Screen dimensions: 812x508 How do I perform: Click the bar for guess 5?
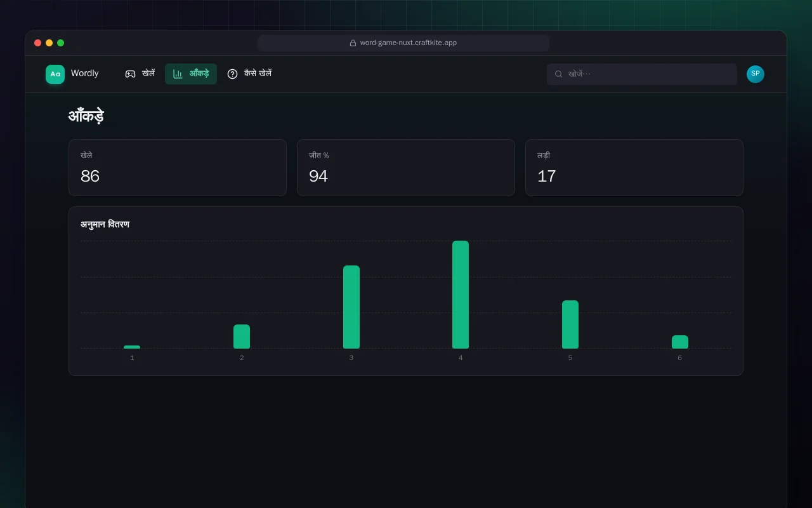click(x=570, y=324)
